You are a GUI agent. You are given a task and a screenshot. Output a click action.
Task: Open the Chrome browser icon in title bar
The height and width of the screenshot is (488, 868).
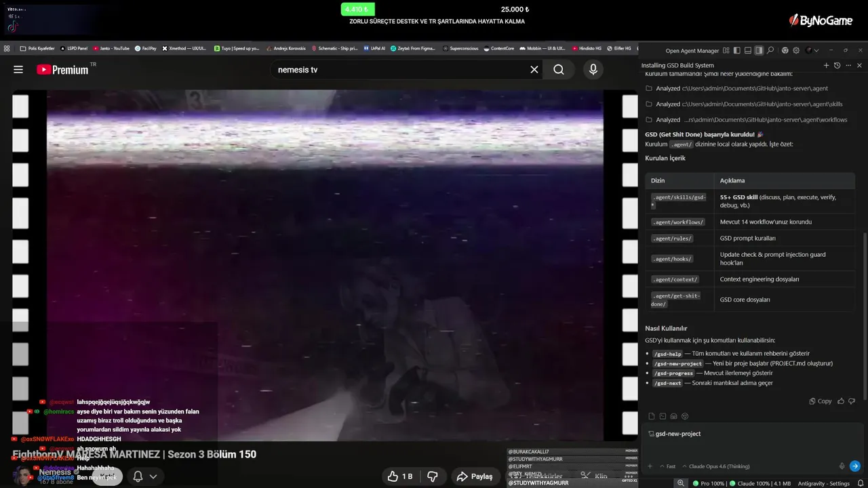(785, 50)
